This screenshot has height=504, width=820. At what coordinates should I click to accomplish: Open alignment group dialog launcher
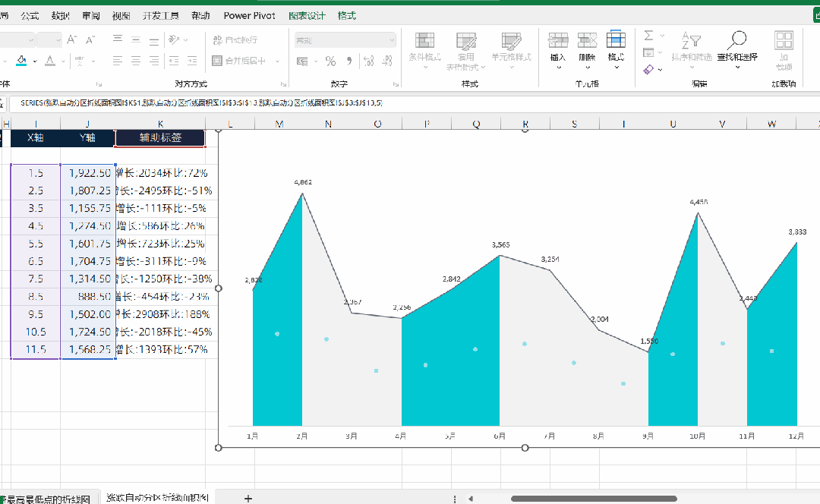(283, 83)
